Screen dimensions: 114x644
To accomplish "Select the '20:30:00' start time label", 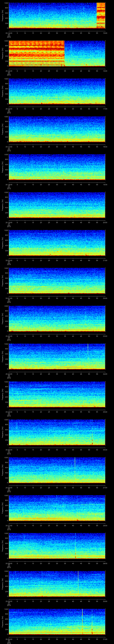I will coord(9,639).
